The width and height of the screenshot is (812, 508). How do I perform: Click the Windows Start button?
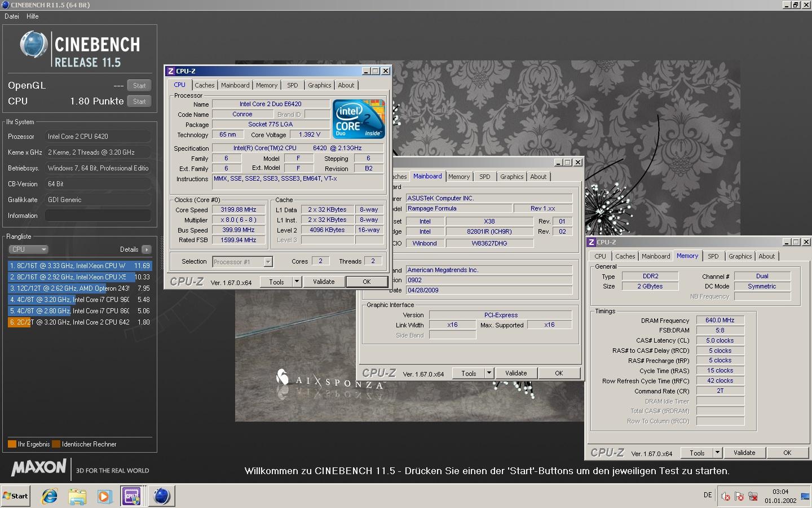(x=16, y=496)
